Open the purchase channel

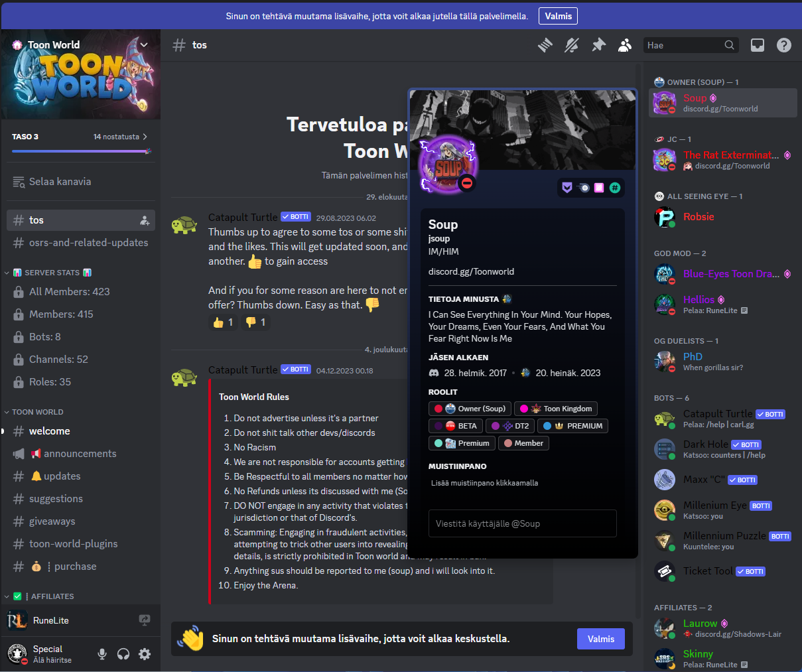81,567
